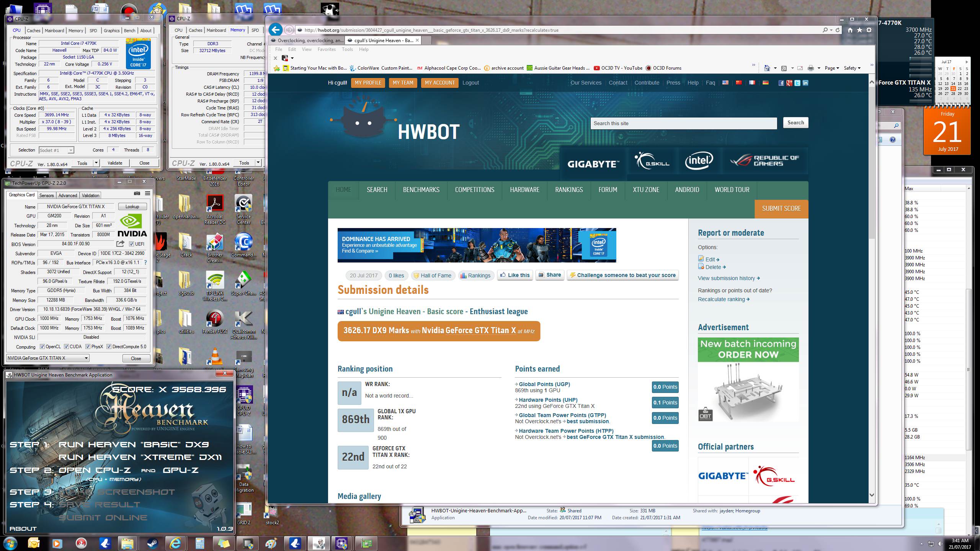Screen dimensions: 980x551
Task: Open browser settings gear icon
Action: tap(869, 30)
